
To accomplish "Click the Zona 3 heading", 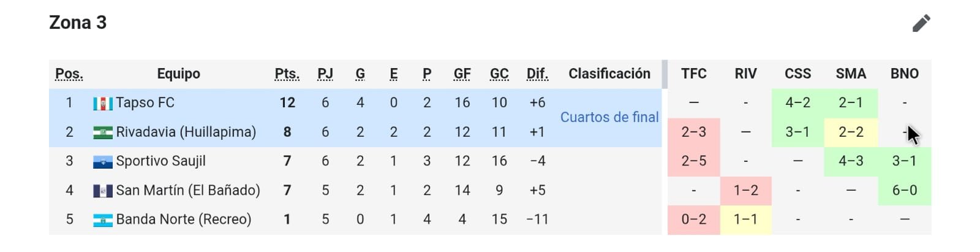I will coord(78,23).
